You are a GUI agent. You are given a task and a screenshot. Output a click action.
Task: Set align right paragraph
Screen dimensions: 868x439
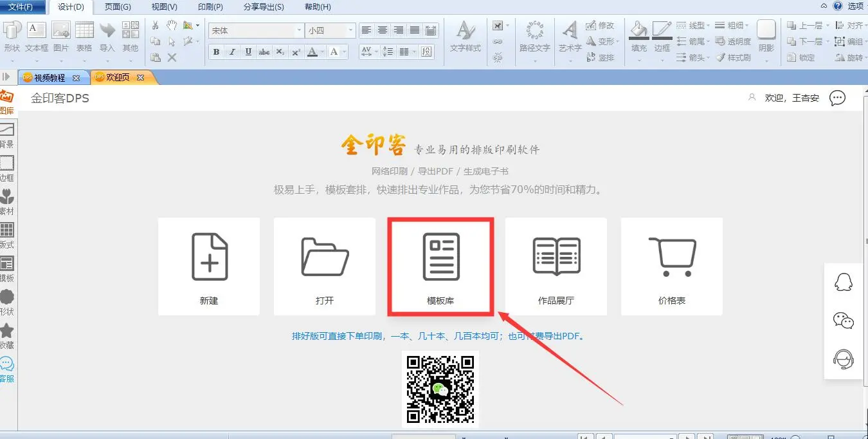399,30
